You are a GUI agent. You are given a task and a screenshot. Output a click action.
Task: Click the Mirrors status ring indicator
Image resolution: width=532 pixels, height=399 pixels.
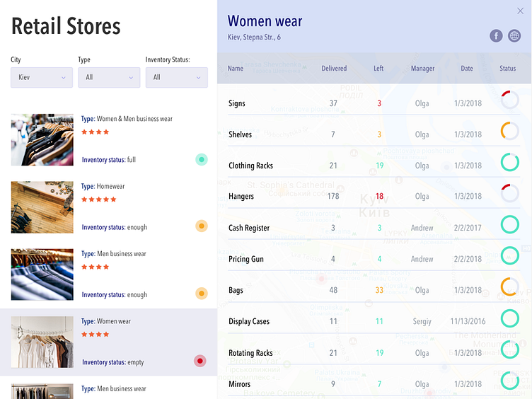[x=509, y=381]
